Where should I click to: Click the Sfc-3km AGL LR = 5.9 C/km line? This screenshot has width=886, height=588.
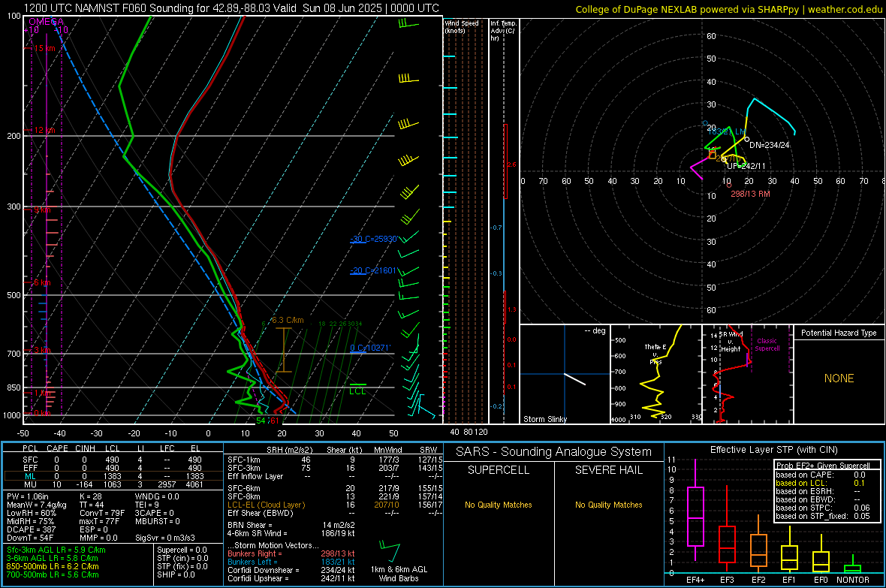56,550
